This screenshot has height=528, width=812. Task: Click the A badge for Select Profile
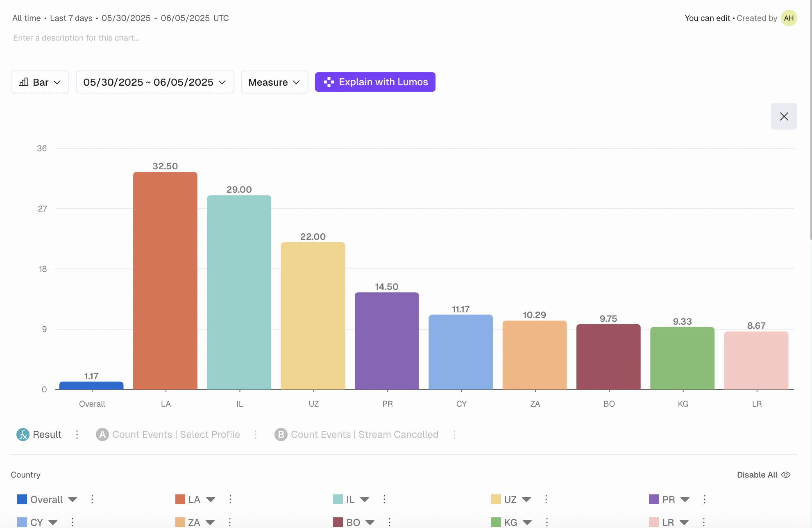click(102, 435)
